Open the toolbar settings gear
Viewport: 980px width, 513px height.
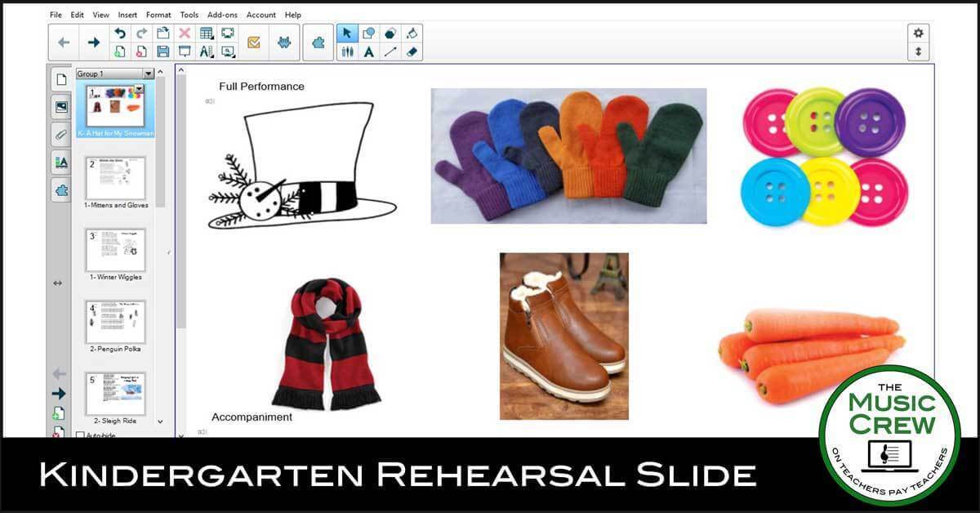tap(919, 33)
